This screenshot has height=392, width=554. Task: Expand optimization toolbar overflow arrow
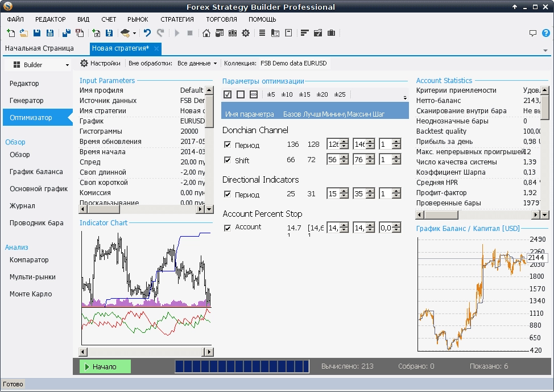(x=405, y=97)
